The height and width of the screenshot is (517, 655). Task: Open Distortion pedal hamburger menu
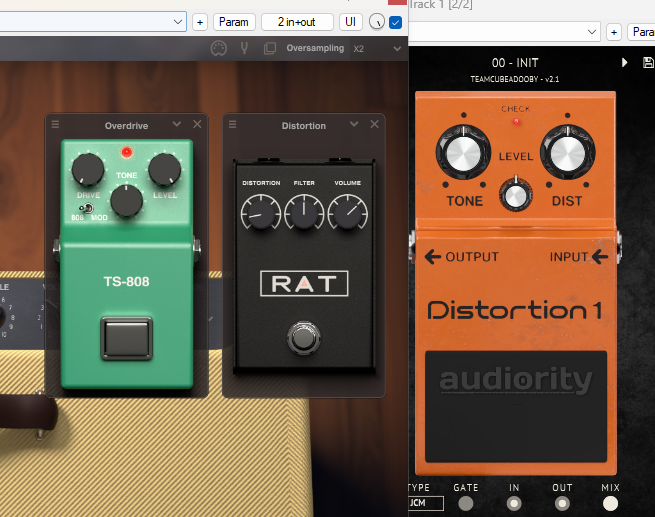click(233, 124)
